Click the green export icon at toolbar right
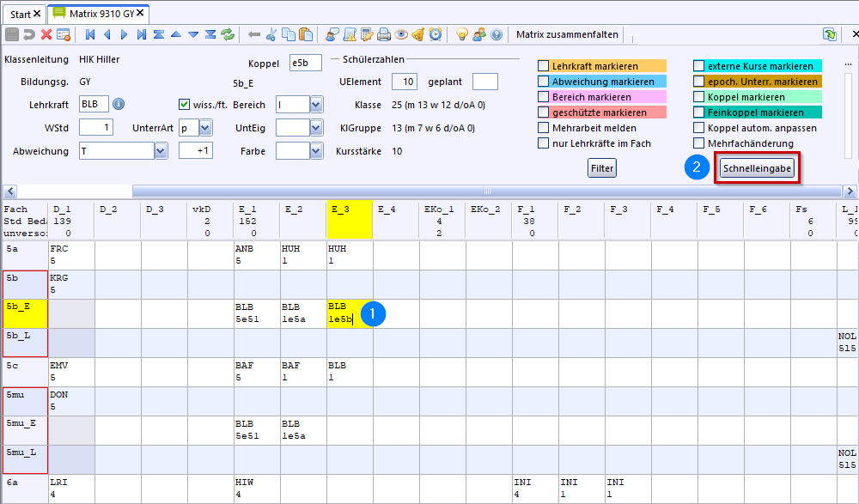This screenshot has height=504, width=859. click(830, 34)
